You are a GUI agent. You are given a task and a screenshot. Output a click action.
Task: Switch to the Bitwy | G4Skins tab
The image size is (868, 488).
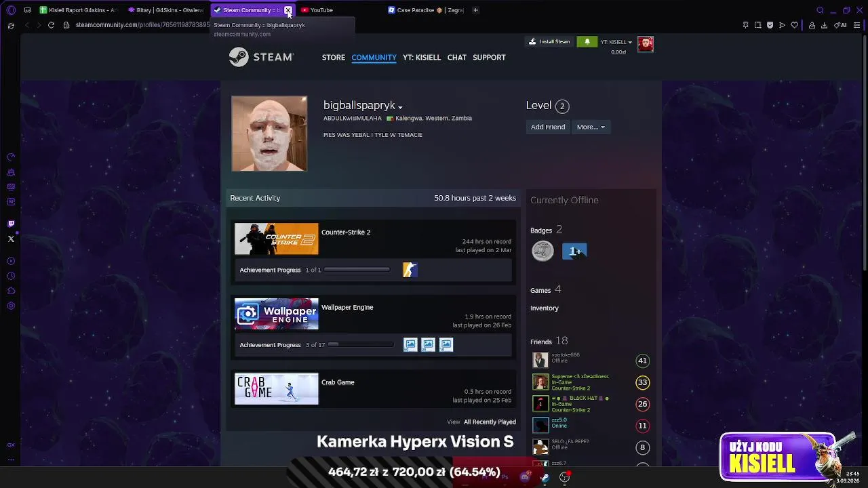pyautogui.click(x=167, y=10)
